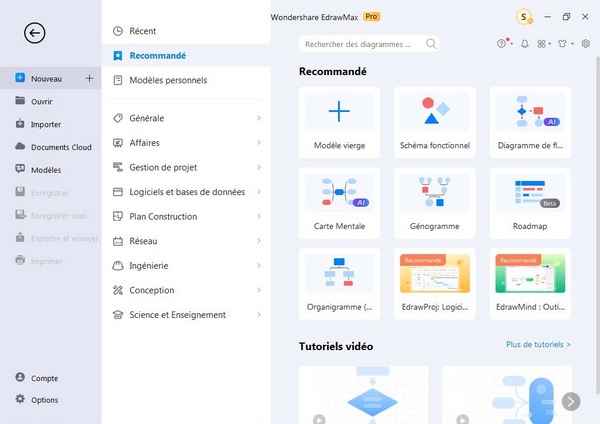Click the Pro badge
The width and height of the screenshot is (600, 424).
click(x=371, y=16)
